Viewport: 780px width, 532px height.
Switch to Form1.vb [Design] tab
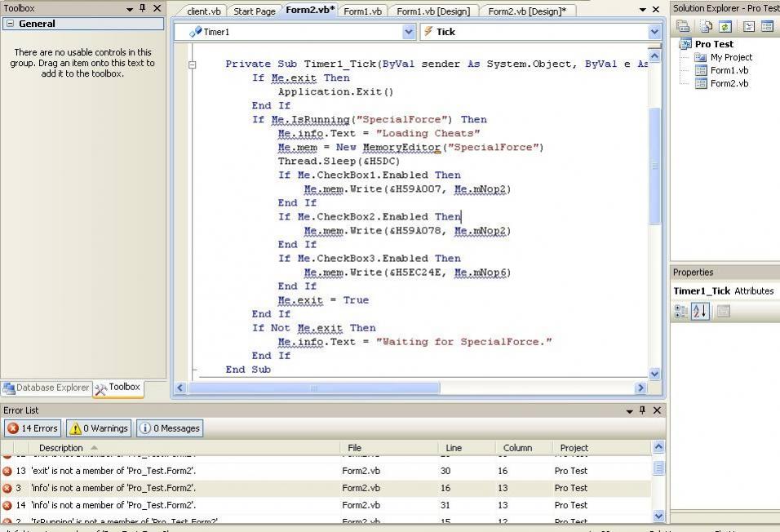coord(432,11)
